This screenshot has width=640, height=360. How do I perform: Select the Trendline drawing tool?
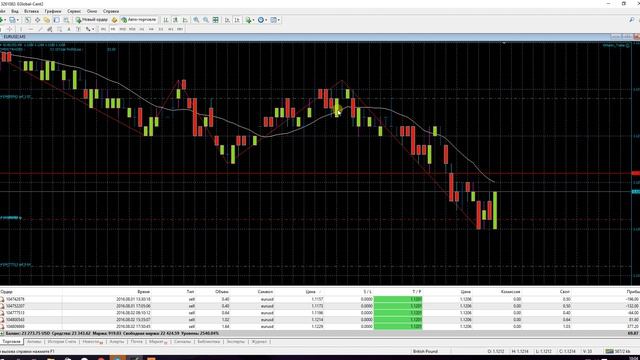(40, 29)
